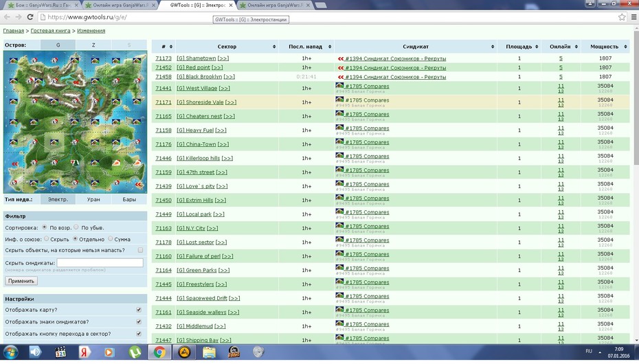Open Изменения link
639x364 pixels.
(91, 30)
